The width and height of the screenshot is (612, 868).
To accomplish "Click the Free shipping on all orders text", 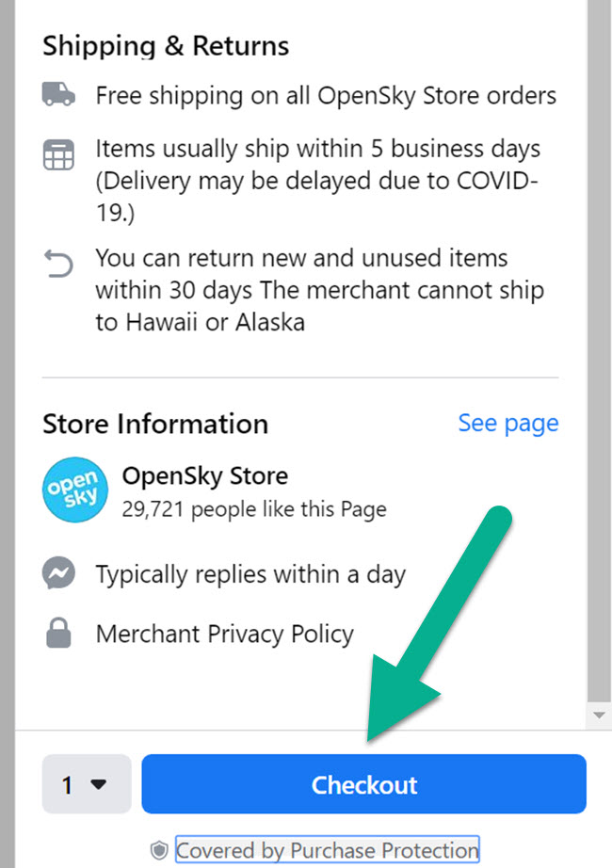I will coord(326,95).
